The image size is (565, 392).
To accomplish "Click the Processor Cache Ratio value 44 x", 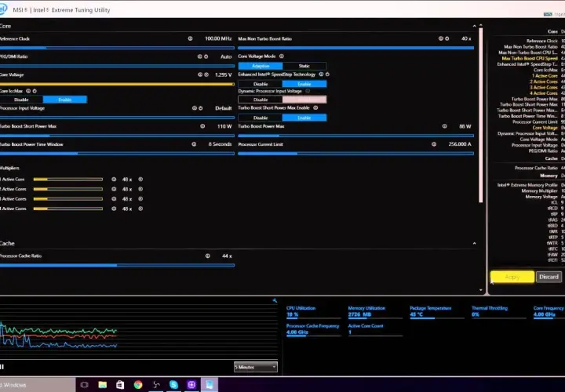I will coord(227,256).
